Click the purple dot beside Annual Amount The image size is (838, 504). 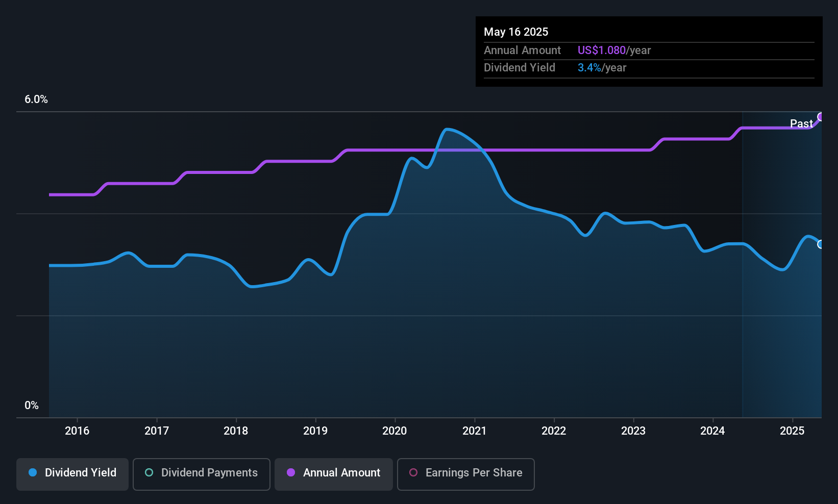291,473
